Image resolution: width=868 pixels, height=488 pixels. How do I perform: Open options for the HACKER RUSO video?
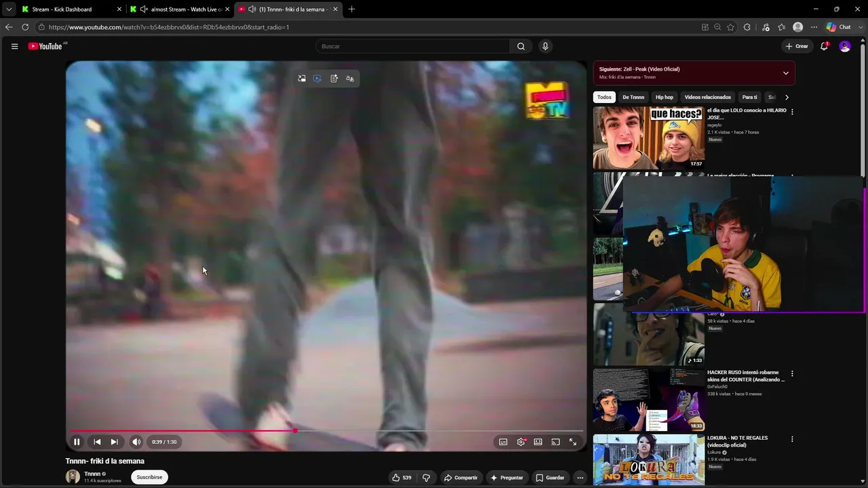(x=792, y=373)
